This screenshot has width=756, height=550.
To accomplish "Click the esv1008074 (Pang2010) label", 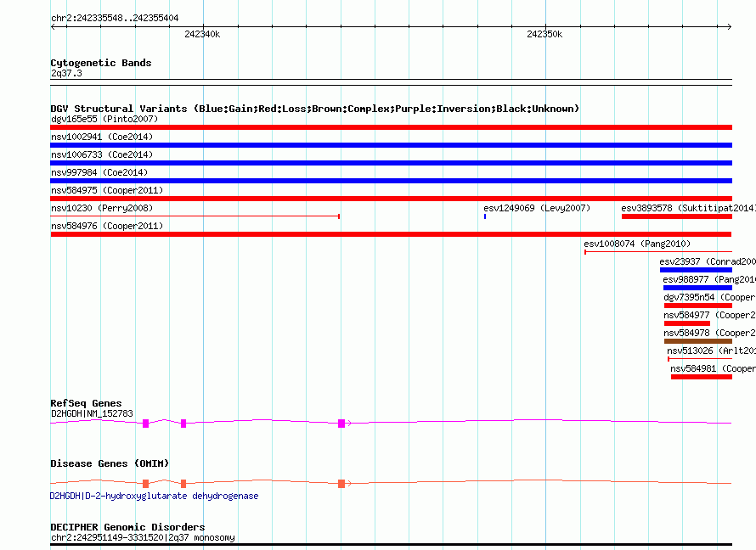I will pos(637,244).
